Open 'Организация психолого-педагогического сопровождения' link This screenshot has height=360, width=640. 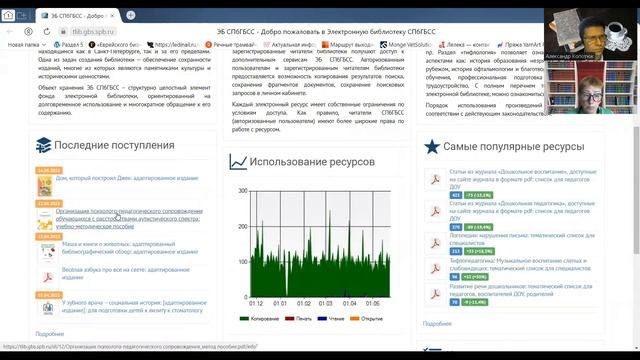click(129, 219)
